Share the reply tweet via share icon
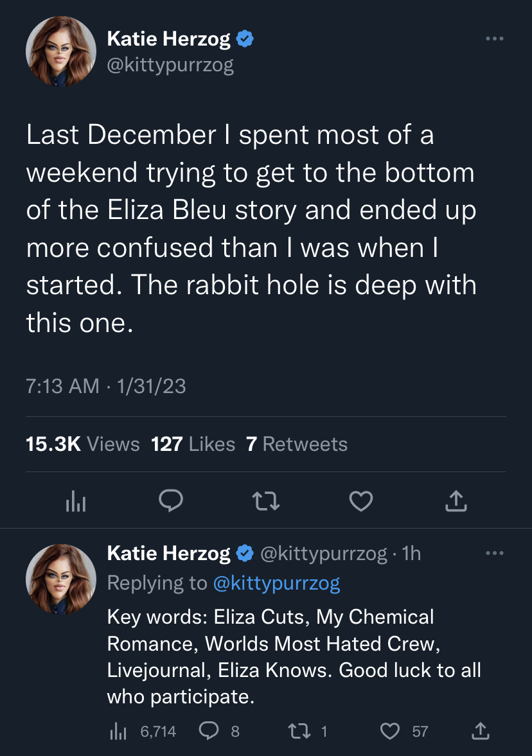The image size is (532, 756). [480, 732]
